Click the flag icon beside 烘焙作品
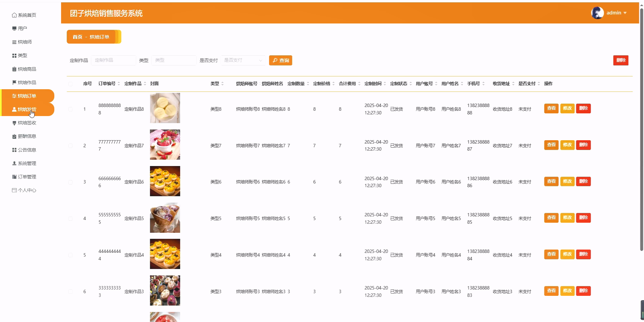The height and width of the screenshot is (322, 644). (x=14, y=83)
